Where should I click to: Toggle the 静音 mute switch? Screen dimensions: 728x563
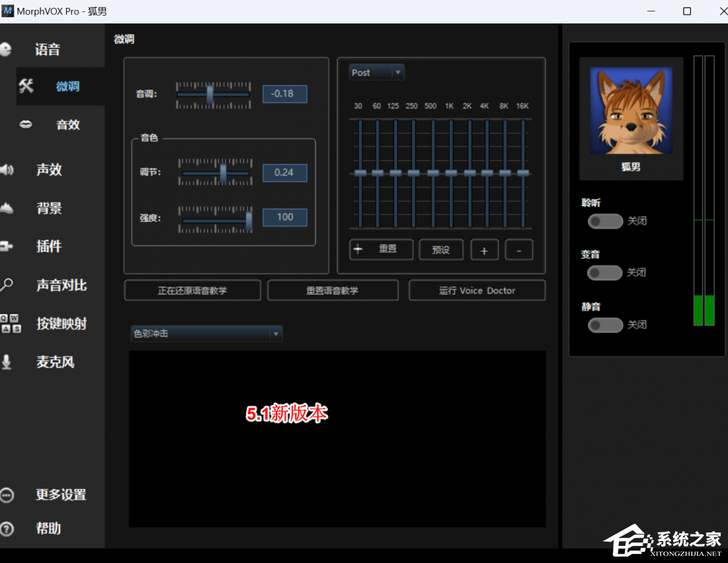tap(605, 325)
